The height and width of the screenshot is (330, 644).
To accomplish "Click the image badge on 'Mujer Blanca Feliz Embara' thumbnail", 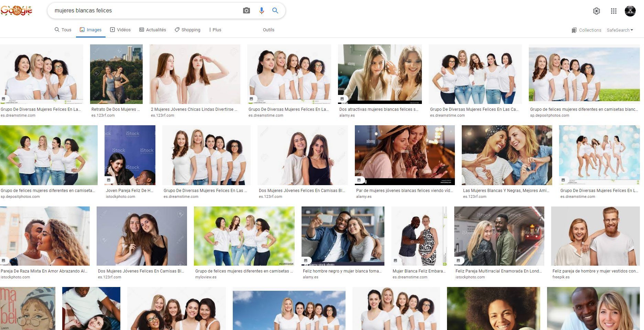I will 395,260.
